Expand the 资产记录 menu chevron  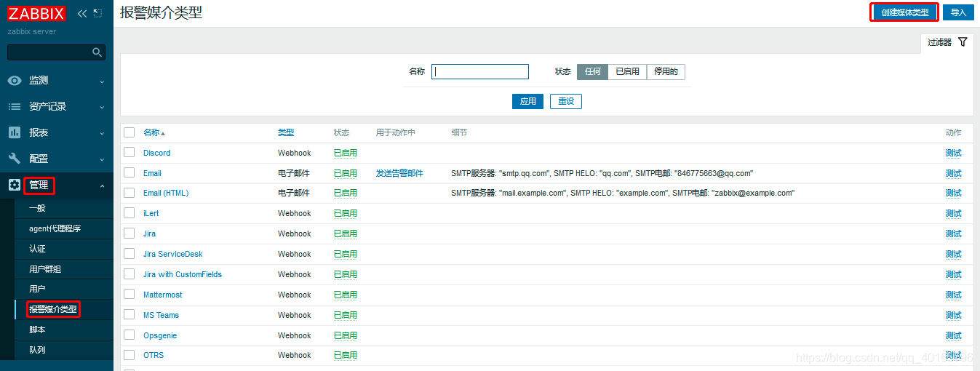102,107
